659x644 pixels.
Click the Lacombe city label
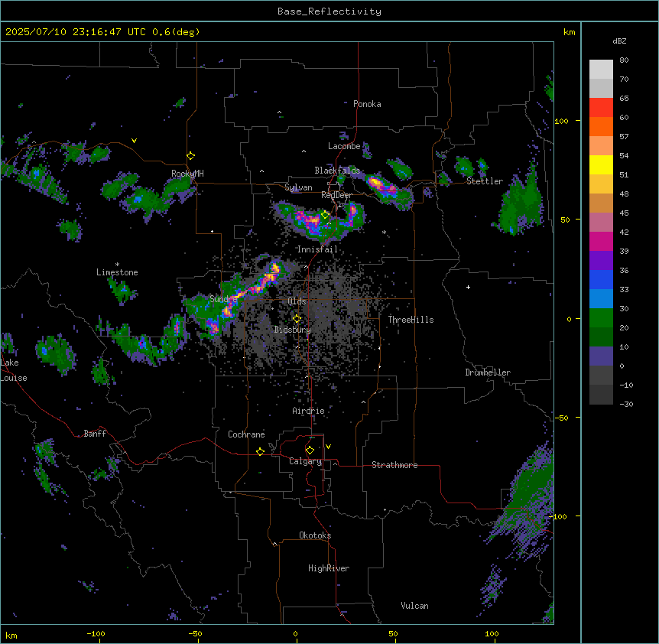point(344,146)
